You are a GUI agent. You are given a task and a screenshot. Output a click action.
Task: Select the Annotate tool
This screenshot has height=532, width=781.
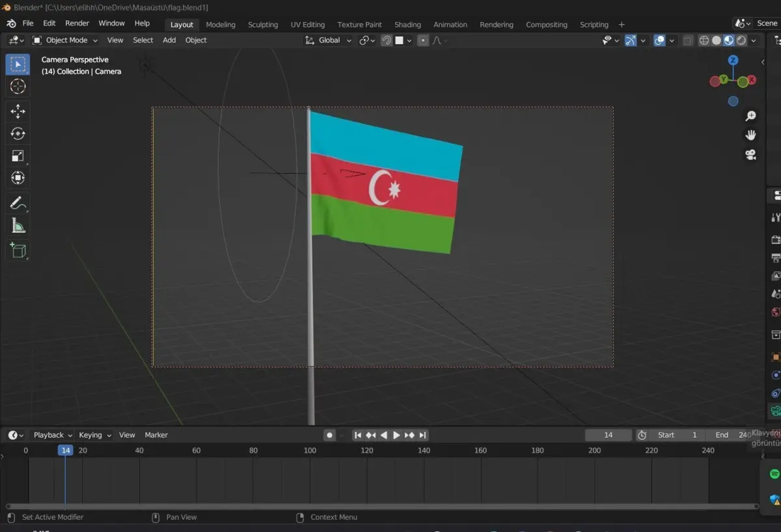(x=18, y=203)
